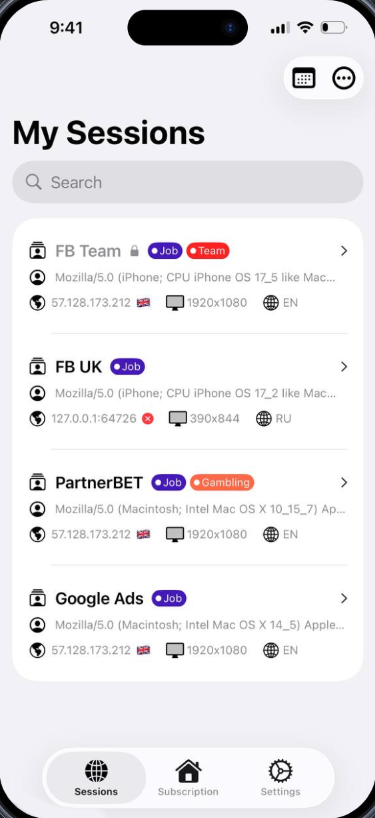Tap the Job tag on Google Ads

[169, 598]
